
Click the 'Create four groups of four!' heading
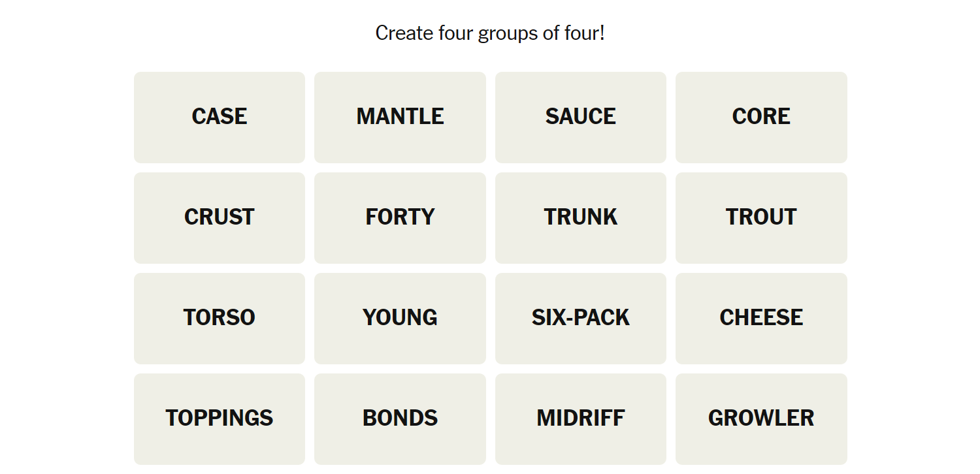[x=490, y=33]
